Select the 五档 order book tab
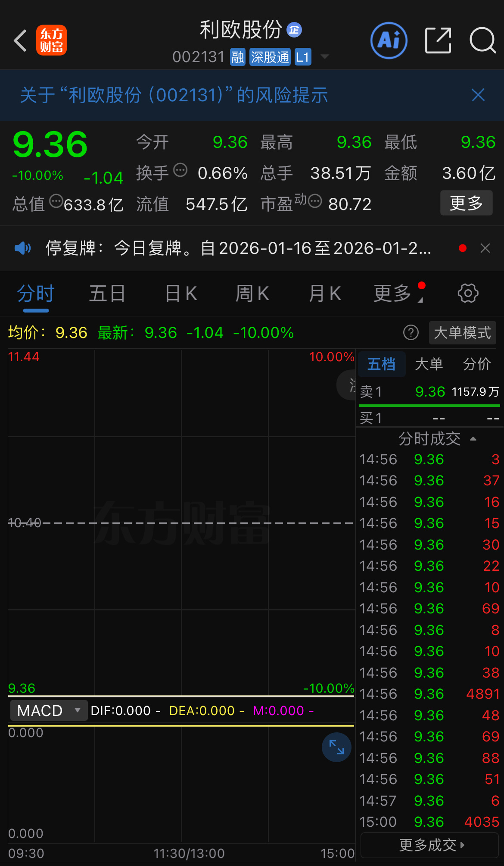The width and height of the screenshot is (504, 866). (382, 364)
